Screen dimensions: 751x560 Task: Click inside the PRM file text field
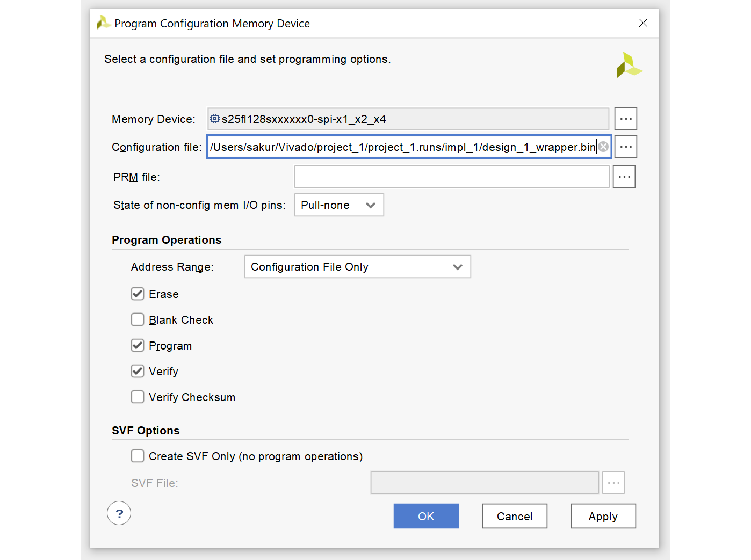pyautogui.click(x=451, y=177)
